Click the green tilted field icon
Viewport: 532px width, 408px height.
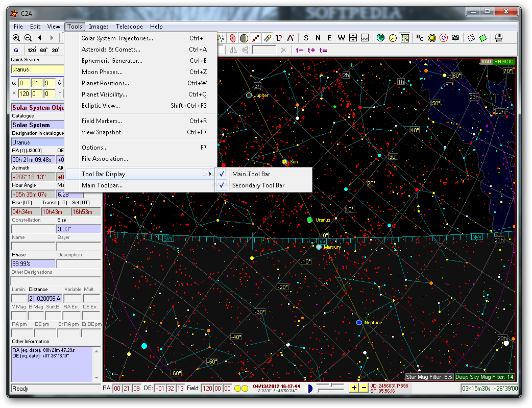[x=483, y=38]
